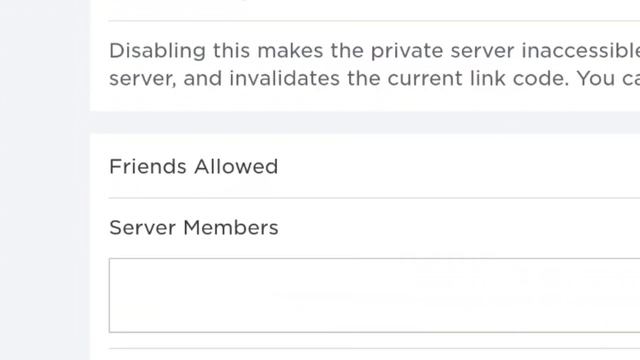The width and height of the screenshot is (640, 360).
Task: Click the word Disabling in the description
Action: tap(157, 52)
